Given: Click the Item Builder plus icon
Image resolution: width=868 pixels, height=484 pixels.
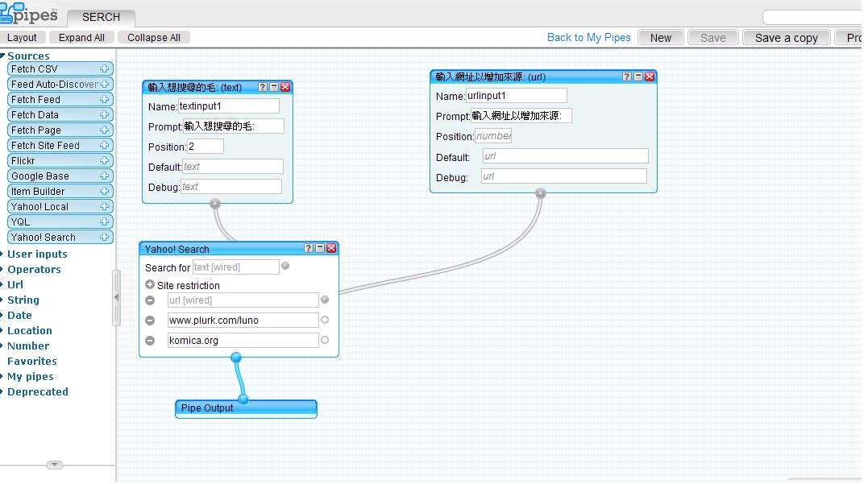Looking at the screenshot, I should coord(104,191).
